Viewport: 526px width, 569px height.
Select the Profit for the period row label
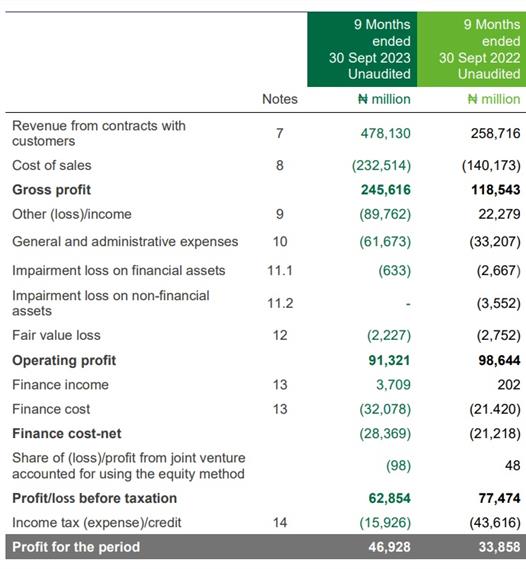76,547
